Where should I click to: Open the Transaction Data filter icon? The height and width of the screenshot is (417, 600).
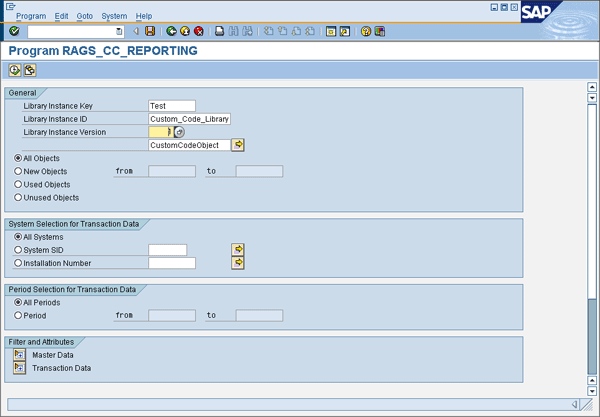point(18,368)
